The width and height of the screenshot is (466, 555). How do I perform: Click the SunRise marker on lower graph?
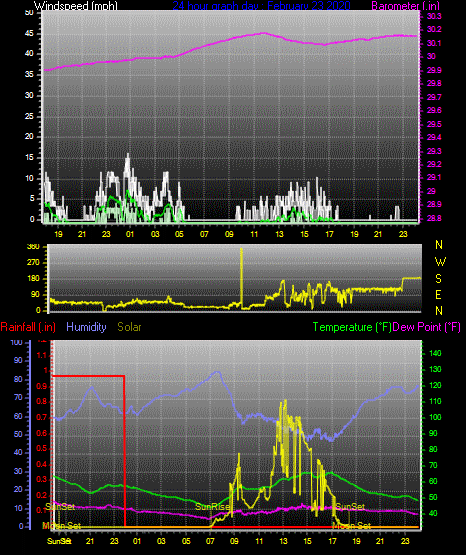pyautogui.click(x=212, y=507)
